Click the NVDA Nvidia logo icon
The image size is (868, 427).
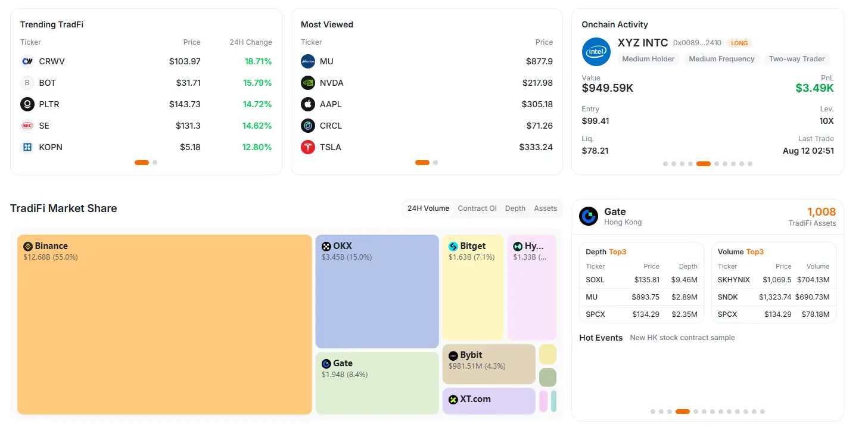308,83
